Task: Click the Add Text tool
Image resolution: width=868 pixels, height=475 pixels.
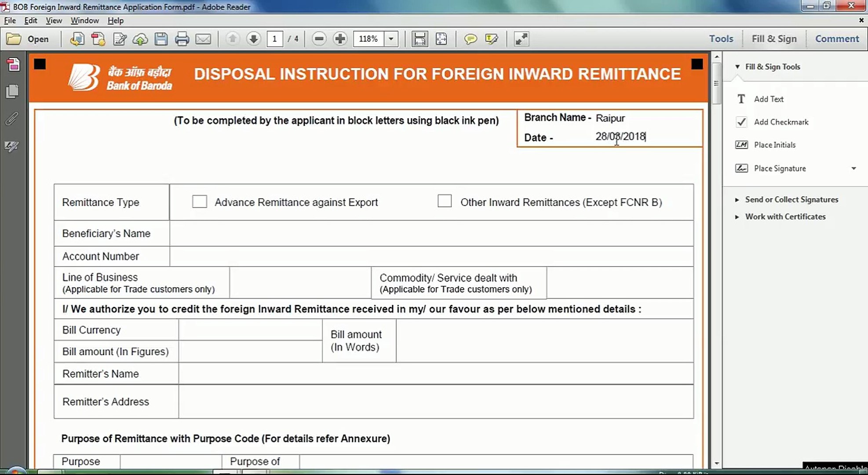Action: tap(768, 99)
